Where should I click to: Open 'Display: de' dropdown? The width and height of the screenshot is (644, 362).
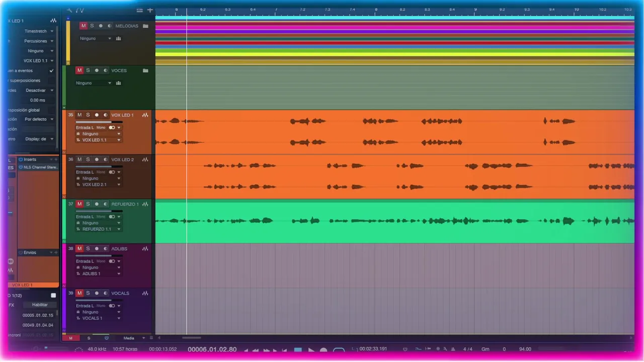point(39,139)
